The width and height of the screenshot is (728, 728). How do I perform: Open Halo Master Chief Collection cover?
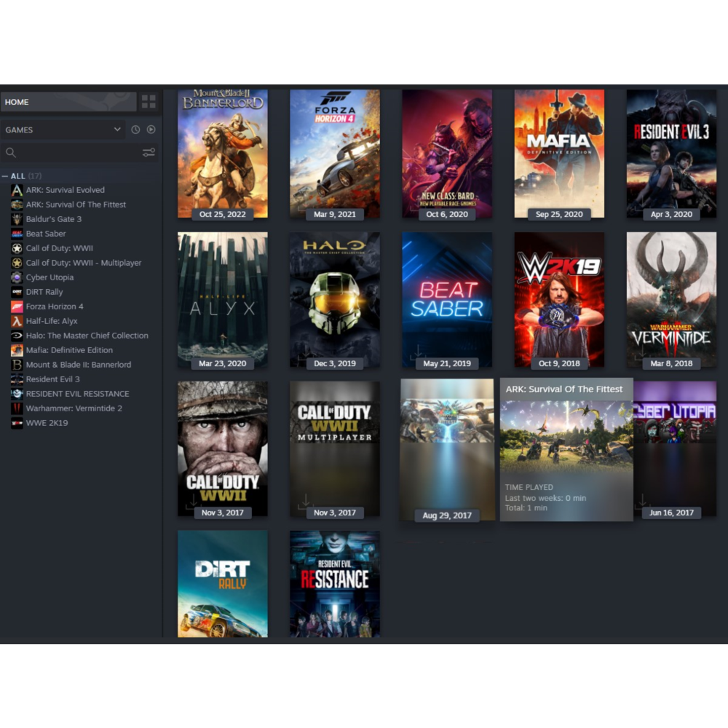(x=335, y=299)
